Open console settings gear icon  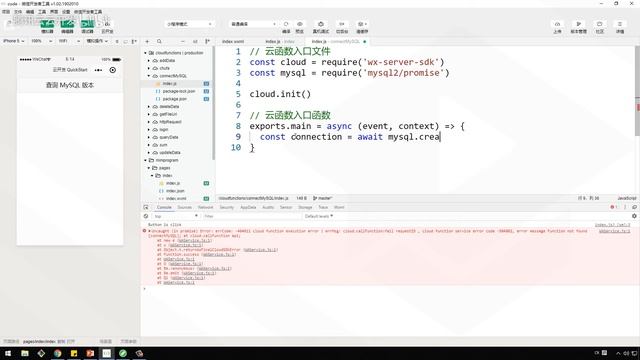634,216
